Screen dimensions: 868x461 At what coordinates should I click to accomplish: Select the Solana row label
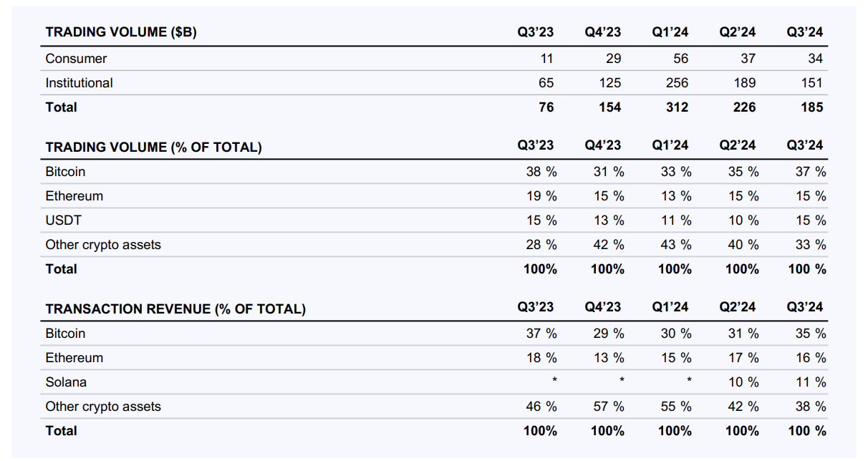(65, 382)
